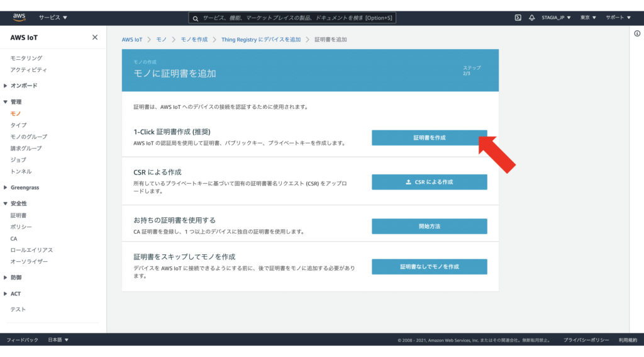The image size is (644, 357).
Task: Click the info icon at right edge
Action: 637,33
